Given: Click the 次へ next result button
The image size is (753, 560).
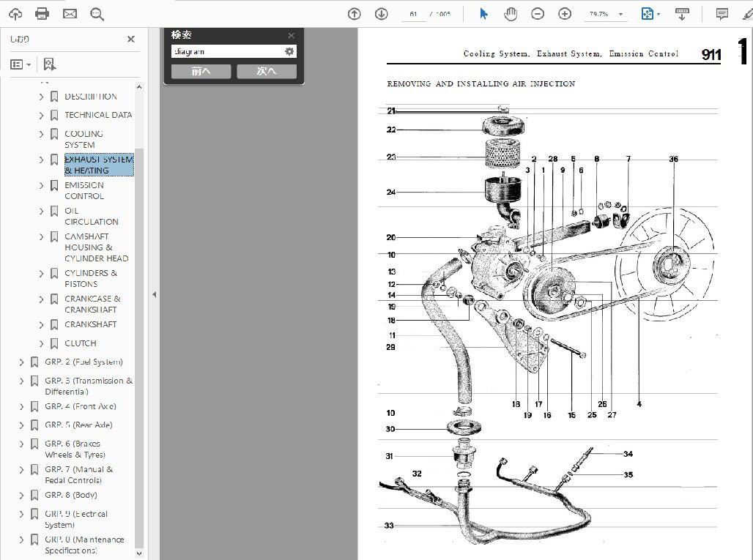Looking at the screenshot, I should click(x=267, y=71).
